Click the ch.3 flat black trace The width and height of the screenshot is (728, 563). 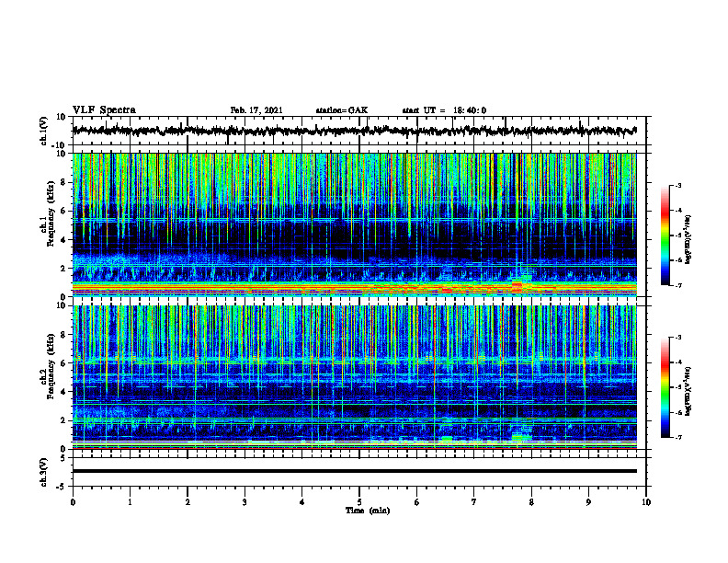click(x=355, y=471)
